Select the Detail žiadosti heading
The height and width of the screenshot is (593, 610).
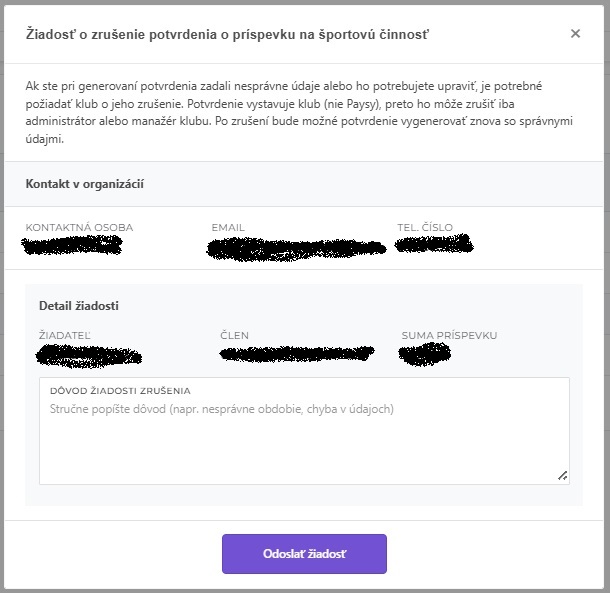(x=79, y=305)
